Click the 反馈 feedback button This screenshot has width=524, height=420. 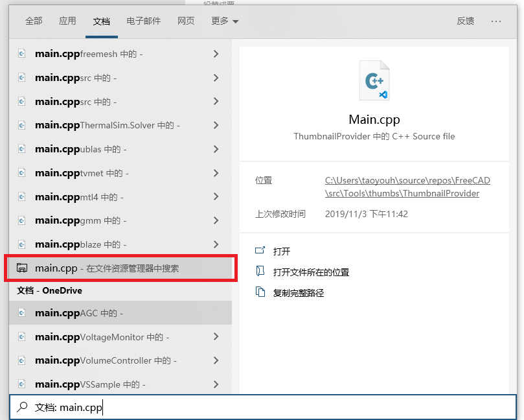tap(465, 21)
